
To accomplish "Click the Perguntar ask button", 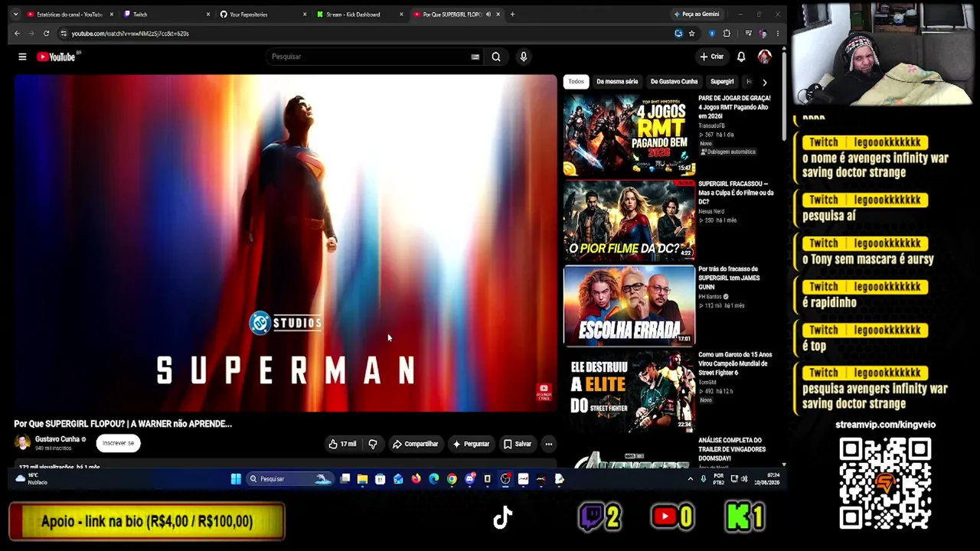I will pos(471,444).
